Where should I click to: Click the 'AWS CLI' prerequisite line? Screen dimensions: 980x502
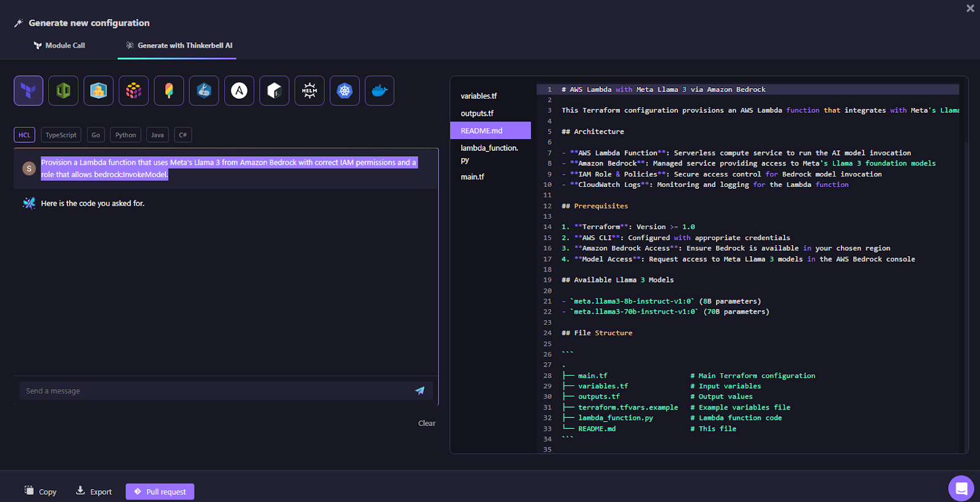coord(676,238)
